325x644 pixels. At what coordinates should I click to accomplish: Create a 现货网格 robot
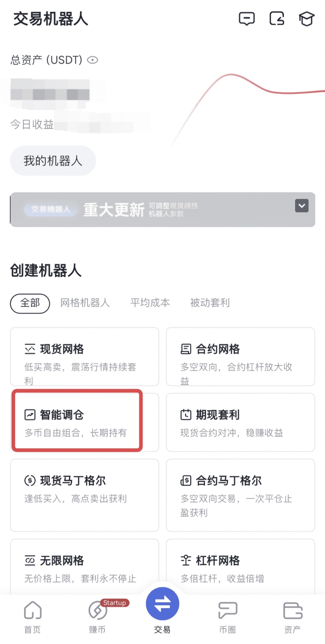(x=84, y=357)
